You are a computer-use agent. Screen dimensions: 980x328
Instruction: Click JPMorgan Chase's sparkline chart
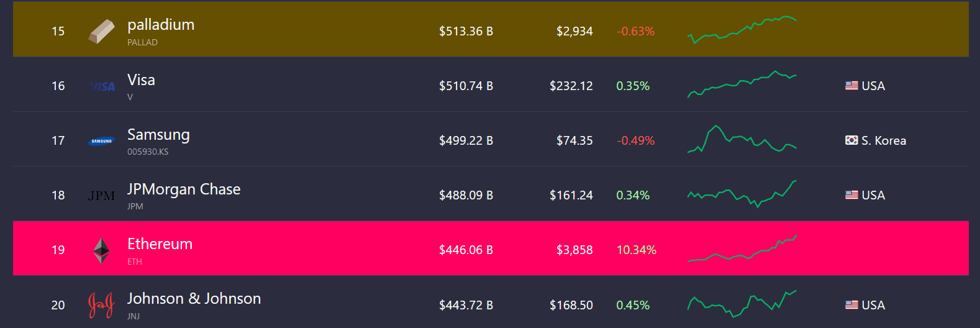[742, 194]
